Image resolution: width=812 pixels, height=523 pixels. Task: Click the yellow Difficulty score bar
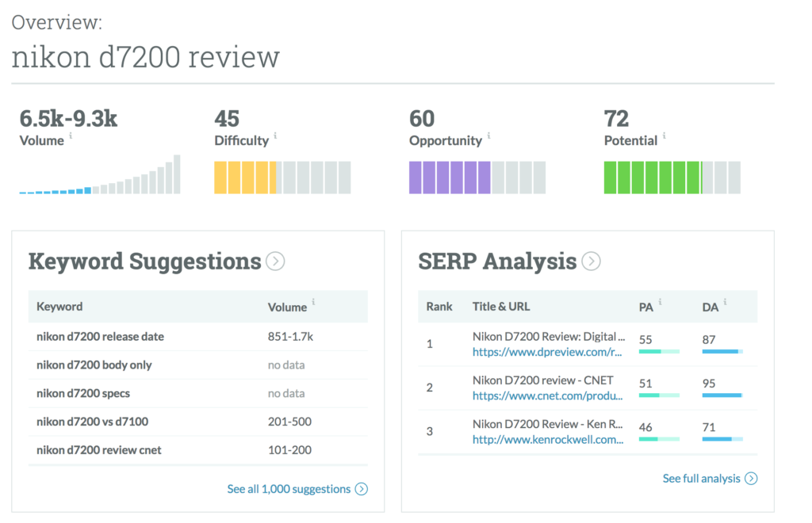(x=282, y=178)
